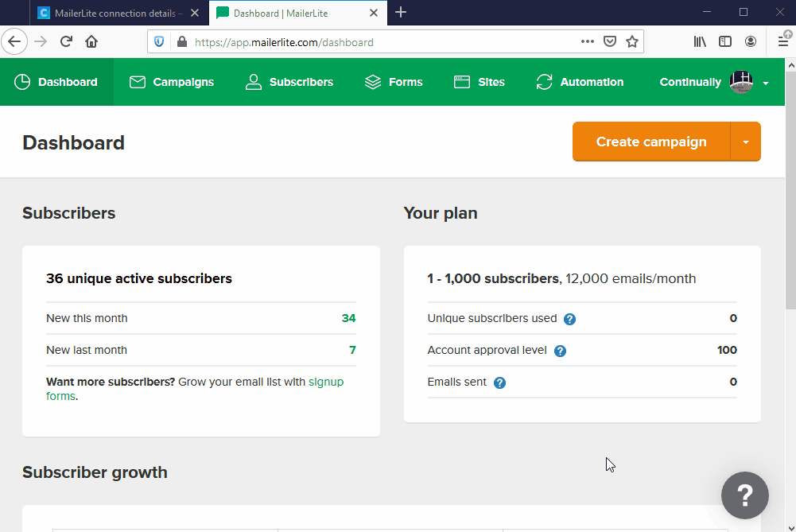
Task: Open Firefox account menu
Action: (751, 41)
